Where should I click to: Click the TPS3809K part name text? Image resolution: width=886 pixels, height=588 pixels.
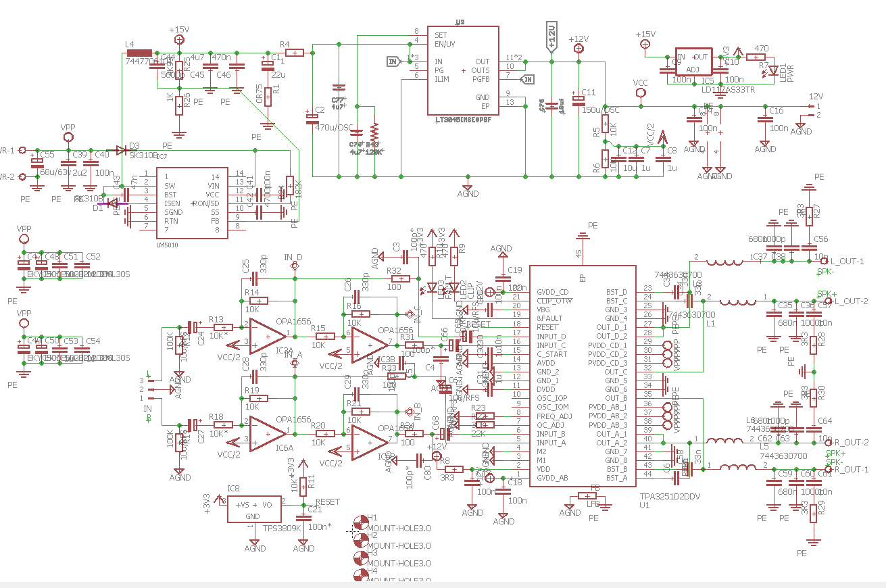(x=281, y=529)
